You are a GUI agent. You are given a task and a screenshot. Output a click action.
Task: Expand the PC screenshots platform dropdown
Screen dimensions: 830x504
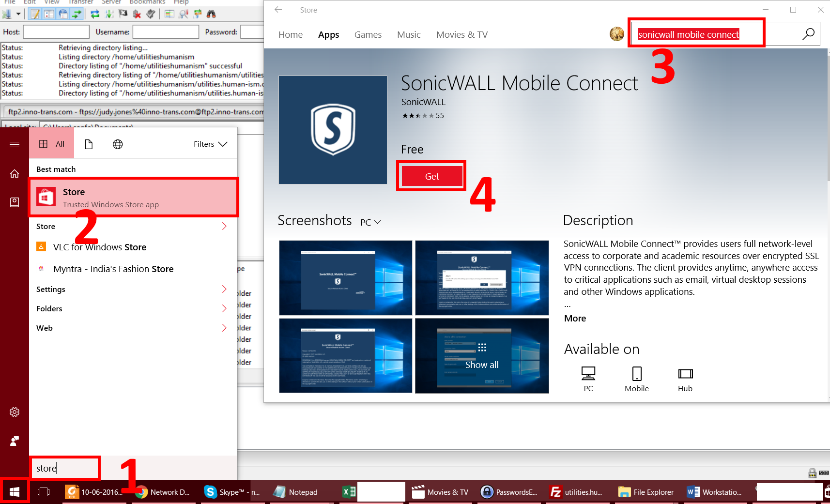[x=370, y=221]
